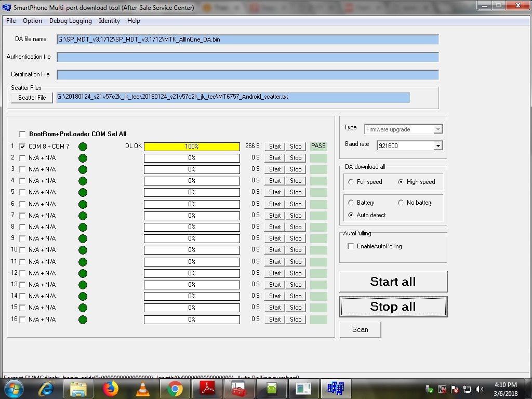This screenshot has height=399, width=532.
Task: Open the volume speaker tray icon
Action: 480,389
